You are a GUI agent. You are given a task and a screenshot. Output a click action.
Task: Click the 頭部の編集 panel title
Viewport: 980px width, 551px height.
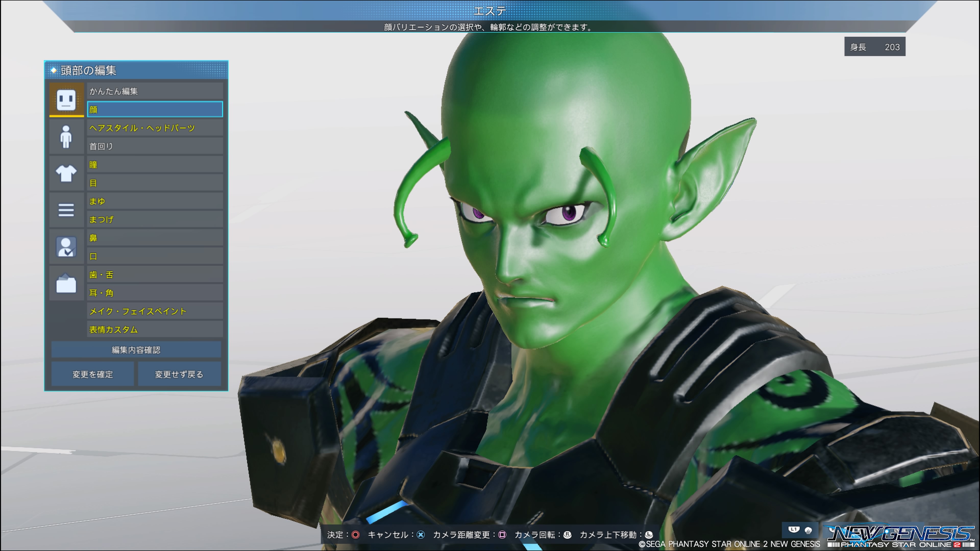[88, 70]
